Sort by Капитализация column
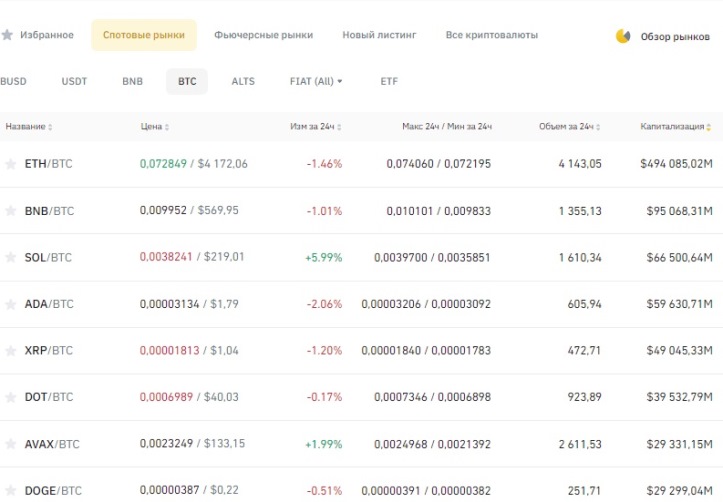723x502 pixels. point(676,126)
